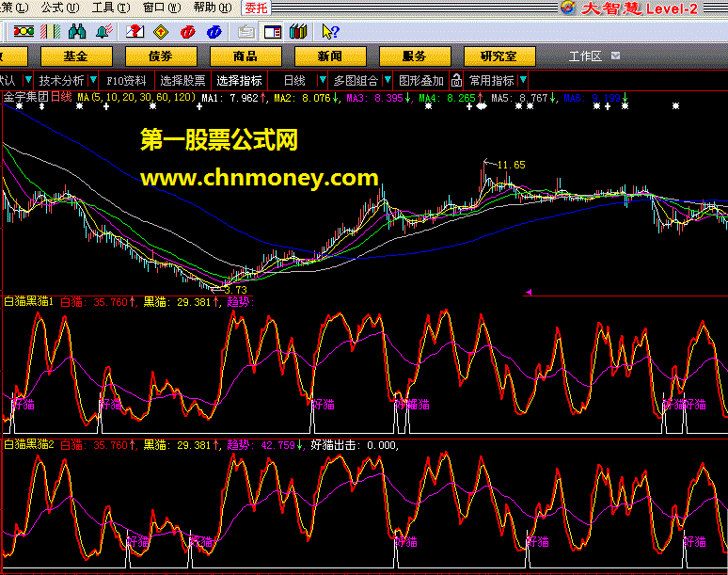The width and height of the screenshot is (728, 575).
Task: Click the yellow diamond up-arrow icon
Action: coord(161,32)
